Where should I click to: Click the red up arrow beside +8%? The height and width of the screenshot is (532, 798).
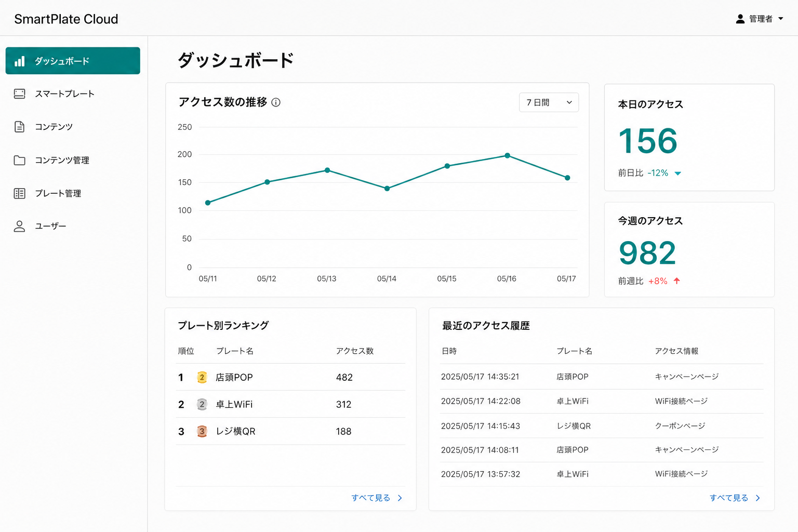pyautogui.click(x=676, y=281)
